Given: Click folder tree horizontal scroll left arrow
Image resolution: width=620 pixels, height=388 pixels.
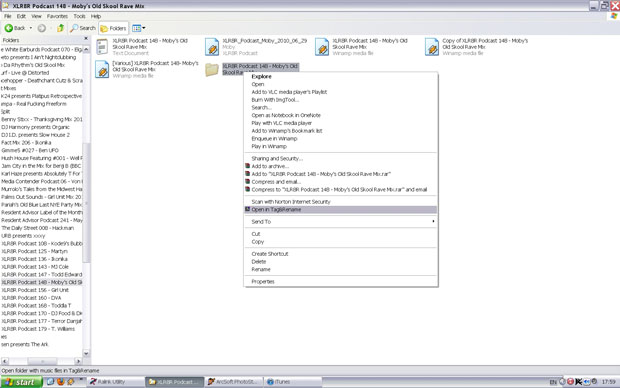Looking at the screenshot, I should pyautogui.click(x=5, y=361).
